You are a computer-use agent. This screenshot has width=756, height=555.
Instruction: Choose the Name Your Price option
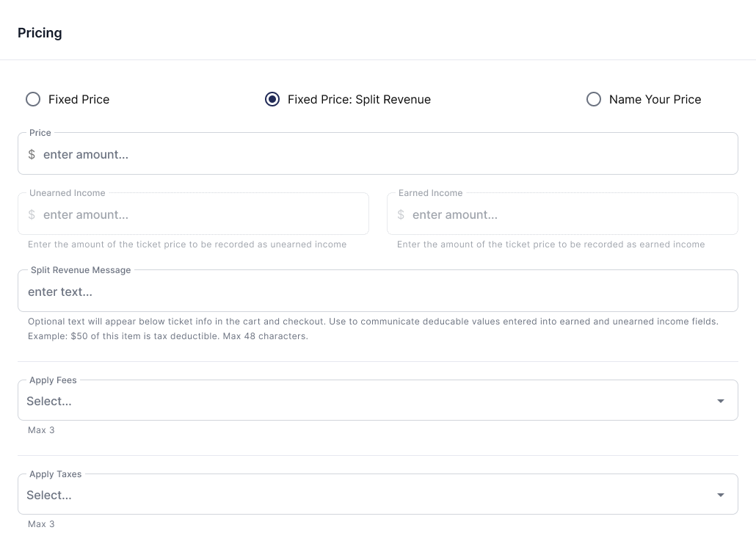[x=594, y=99]
